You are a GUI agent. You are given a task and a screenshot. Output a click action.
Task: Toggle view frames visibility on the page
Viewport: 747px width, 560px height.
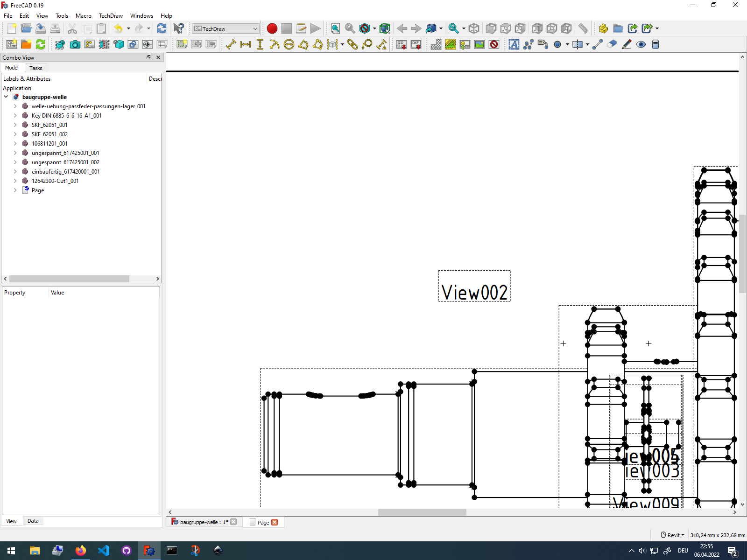tap(493, 44)
